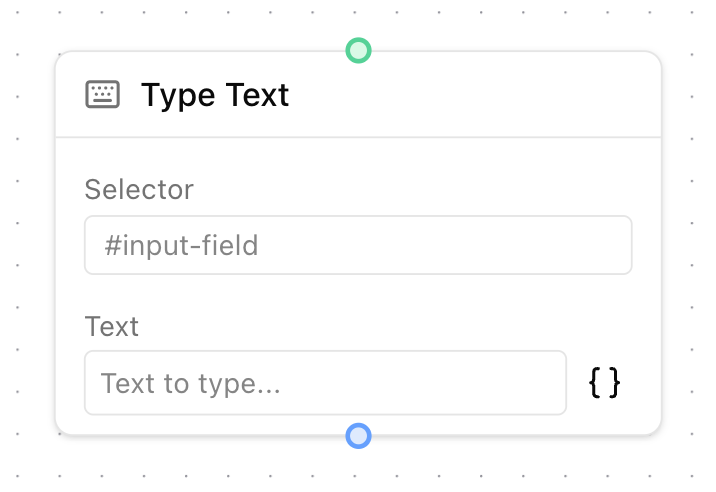Click the #input-field placeholder text

point(181,245)
